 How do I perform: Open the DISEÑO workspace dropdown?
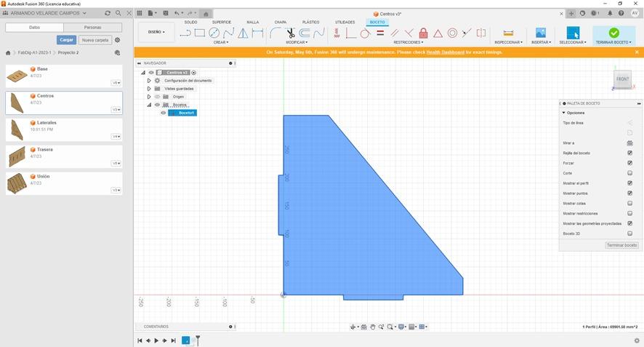pyautogui.click(x=156, y=32)
